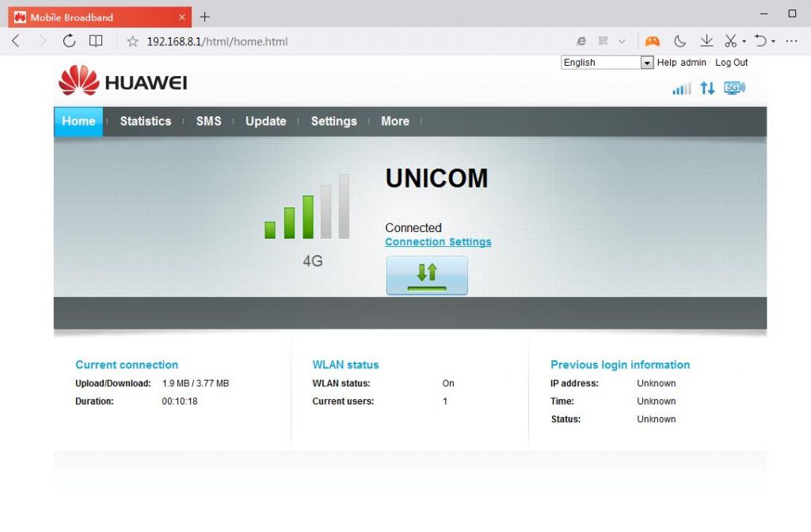Click Log Out

731,63
